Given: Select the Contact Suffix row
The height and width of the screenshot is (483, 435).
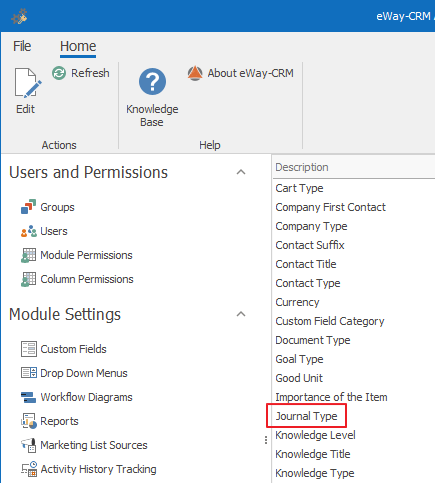Looking at the screenshot, I should click(353, 245).
